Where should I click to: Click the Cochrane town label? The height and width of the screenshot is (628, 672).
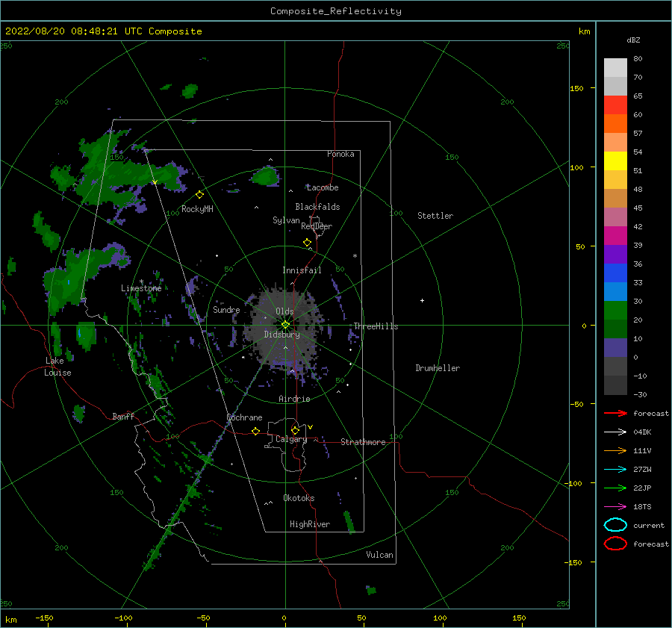tap(244, 417)
